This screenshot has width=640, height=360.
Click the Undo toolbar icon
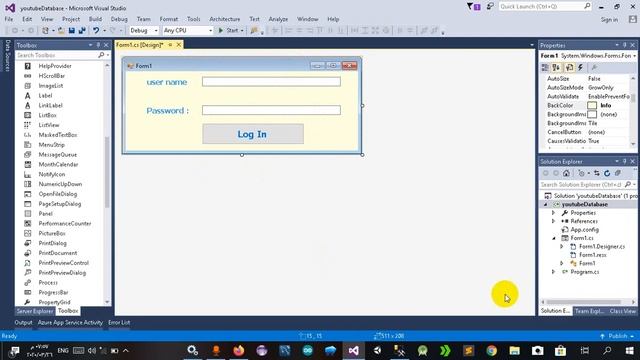[96, 31]
